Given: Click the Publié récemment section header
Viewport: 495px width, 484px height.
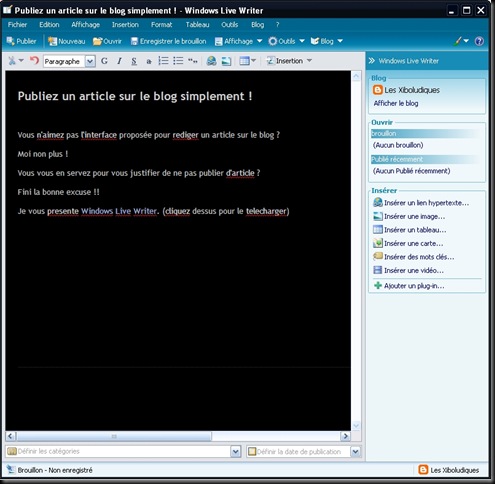Looking at the screenshot, I should point(425,159).
